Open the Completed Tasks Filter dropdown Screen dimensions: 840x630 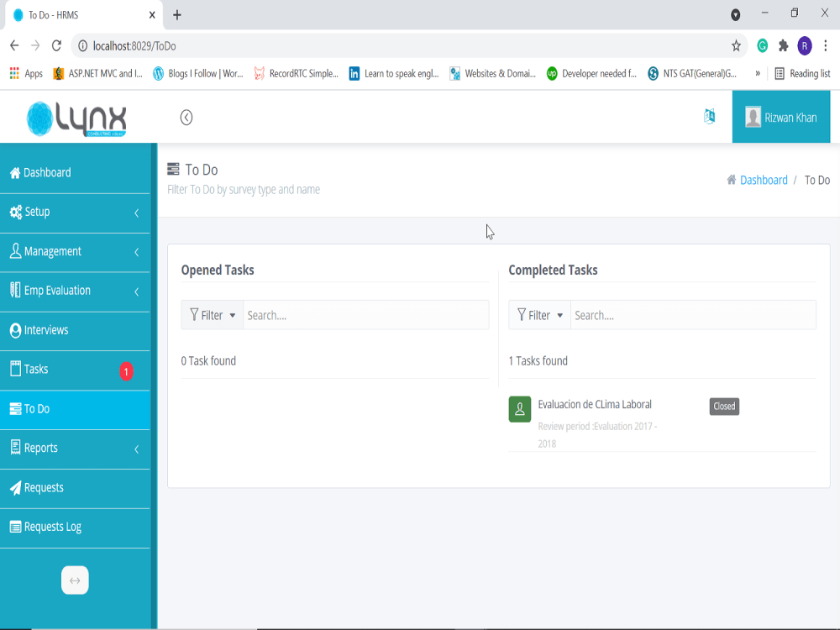click(539, 315)
